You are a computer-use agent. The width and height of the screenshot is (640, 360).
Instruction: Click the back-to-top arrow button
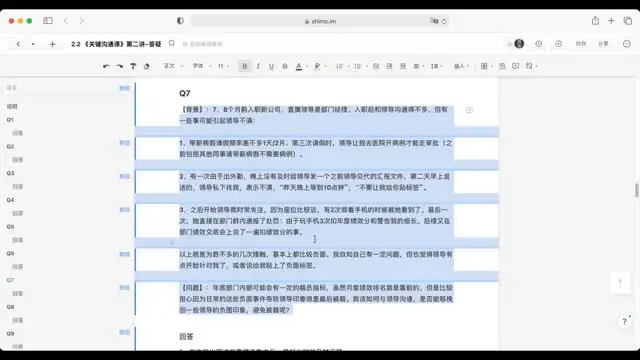click(620, 282)
